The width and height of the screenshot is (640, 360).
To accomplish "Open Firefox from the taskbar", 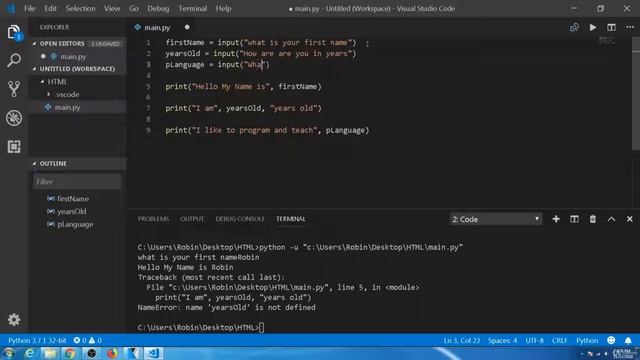I will click(112, 353).
